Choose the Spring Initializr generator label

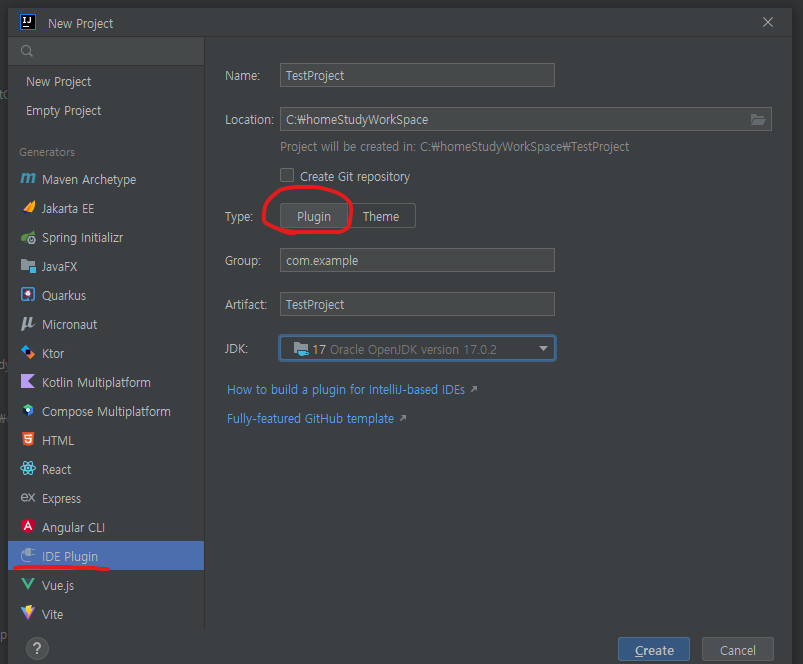coord(82,238)
